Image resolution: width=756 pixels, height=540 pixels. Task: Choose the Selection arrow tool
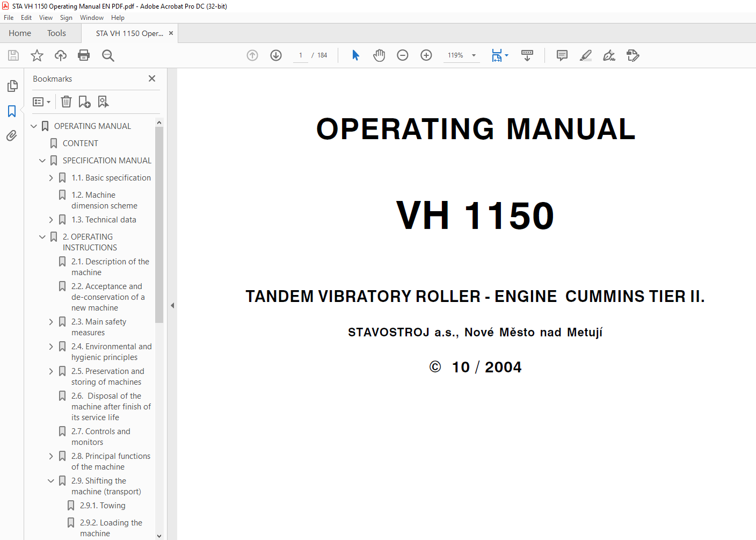[x=355, y=55]
